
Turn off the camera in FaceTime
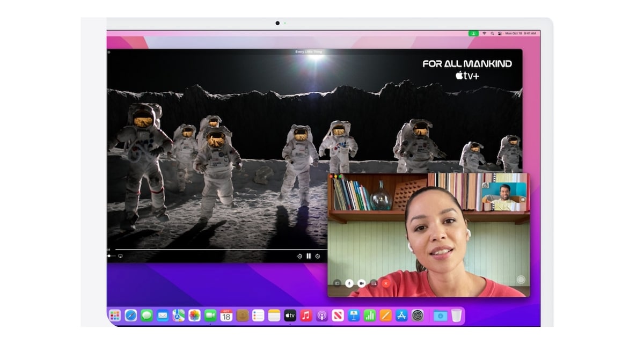[x=362, y=283]
